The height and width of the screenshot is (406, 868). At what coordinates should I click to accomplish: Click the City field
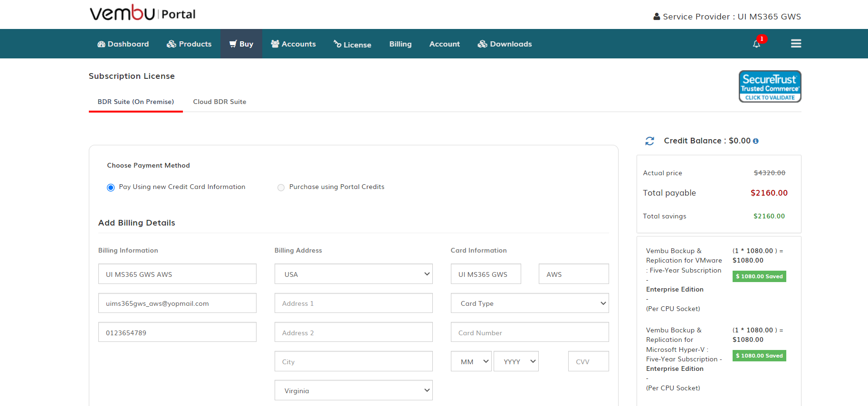353,361
